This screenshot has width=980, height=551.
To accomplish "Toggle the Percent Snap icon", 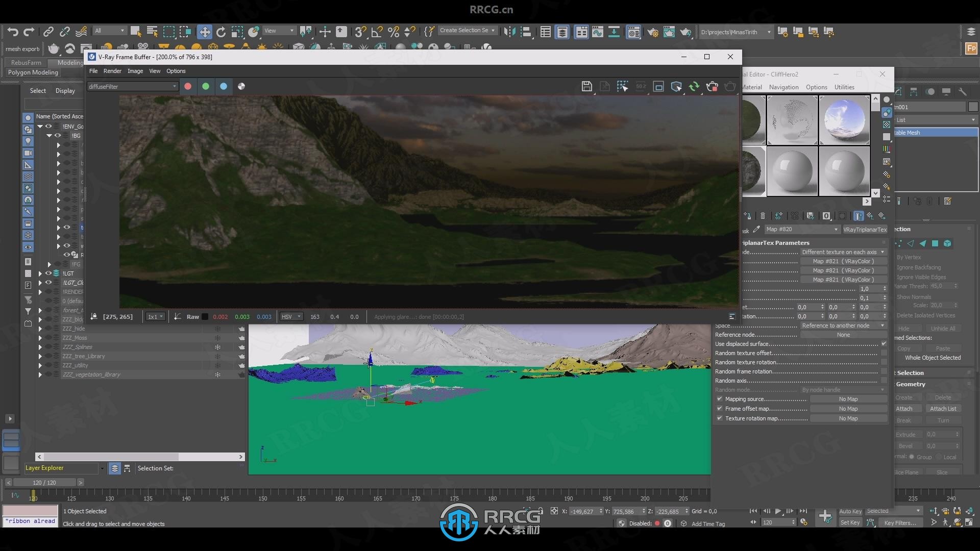I will (393, 32).
